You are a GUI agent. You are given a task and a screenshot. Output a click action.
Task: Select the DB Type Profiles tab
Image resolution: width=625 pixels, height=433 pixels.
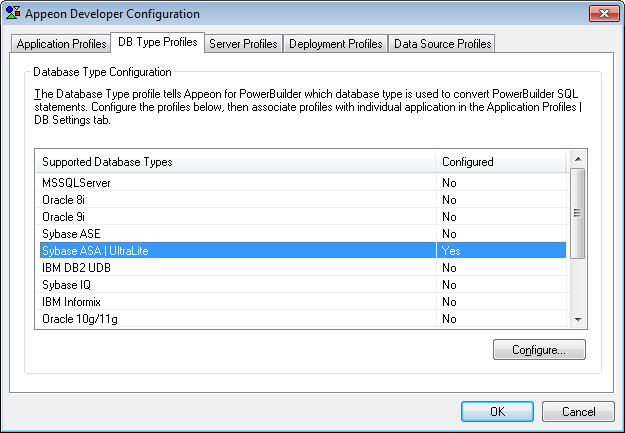157,42
